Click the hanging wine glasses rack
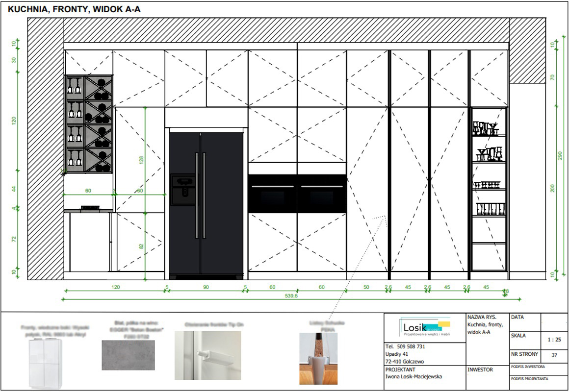This screenshot has width=569, height=392. tap(75, 124)
